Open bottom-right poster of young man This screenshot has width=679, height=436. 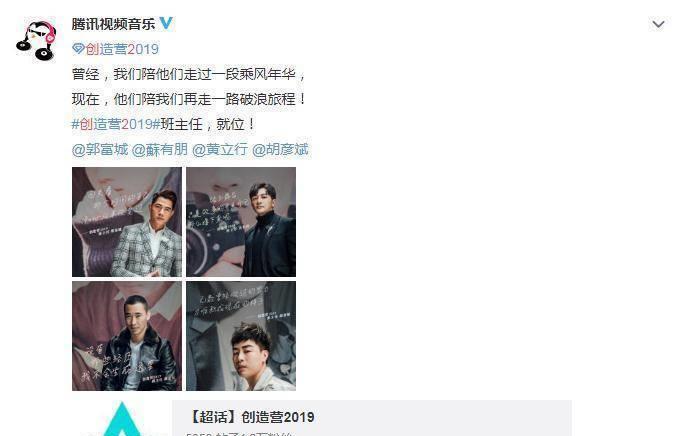[x=241, y=336]
